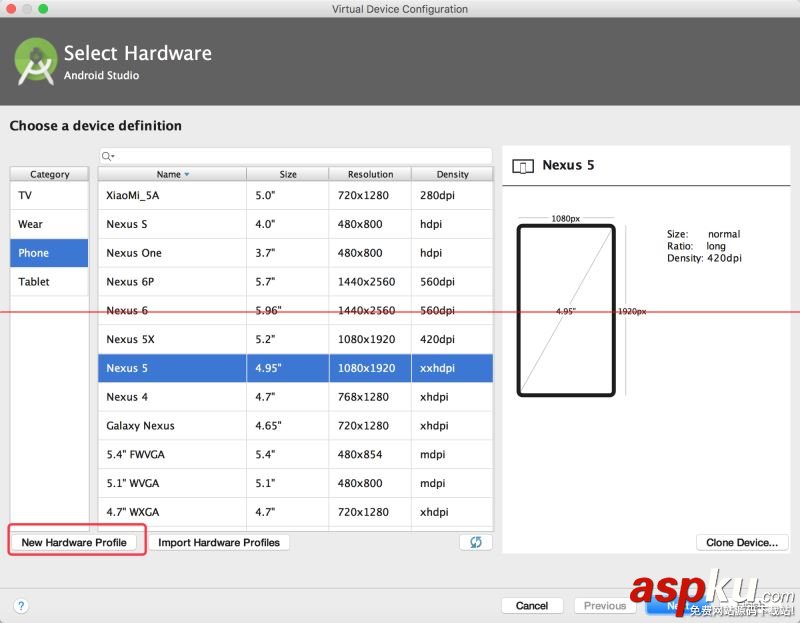Click the 4.65" size cell
The height and width of the screenshot is (623, 800).
[x=288, y=426]
